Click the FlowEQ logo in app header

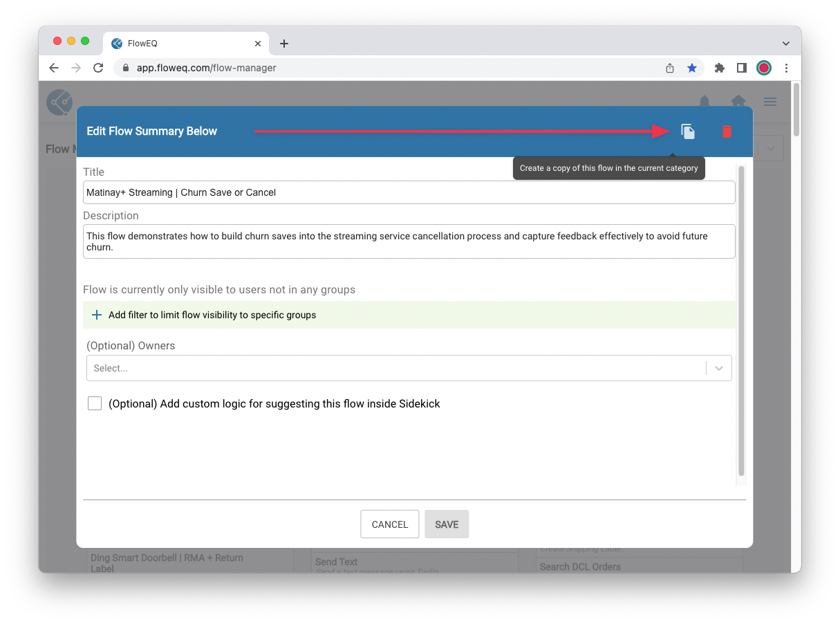[59, 102]
